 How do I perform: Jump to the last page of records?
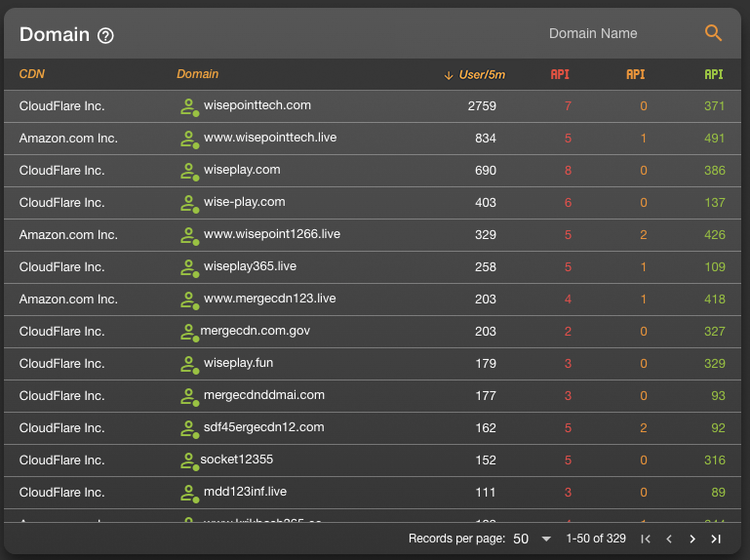[x=716, y=539]
